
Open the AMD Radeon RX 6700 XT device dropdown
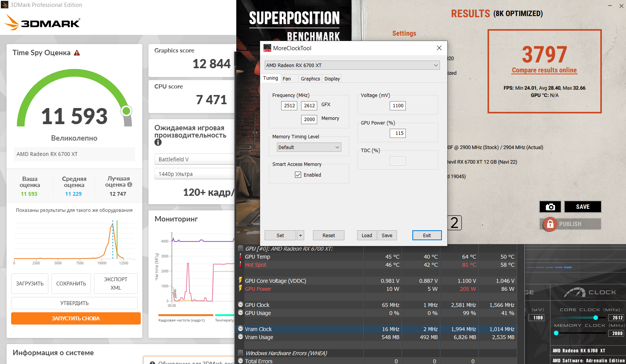click(352, 65)
